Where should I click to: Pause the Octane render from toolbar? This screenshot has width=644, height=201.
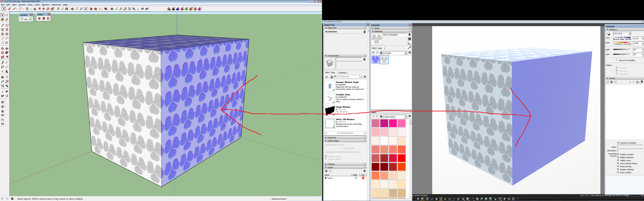coord(44,18)
